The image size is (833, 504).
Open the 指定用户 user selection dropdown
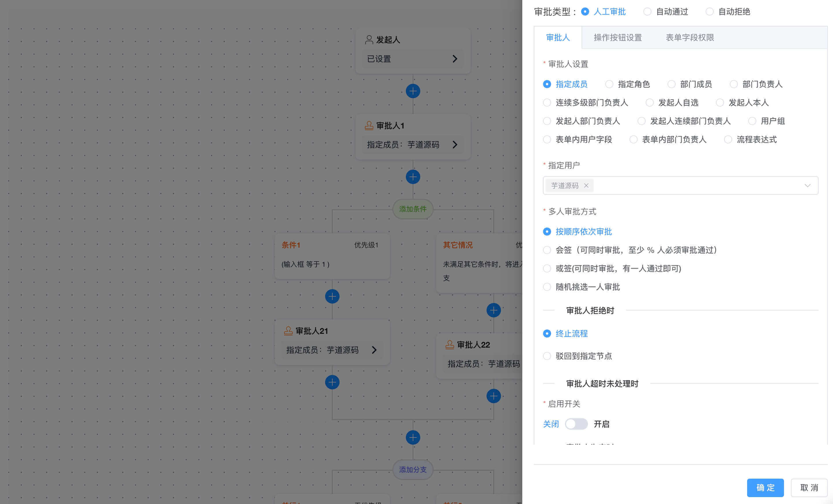tap(808, 185)
